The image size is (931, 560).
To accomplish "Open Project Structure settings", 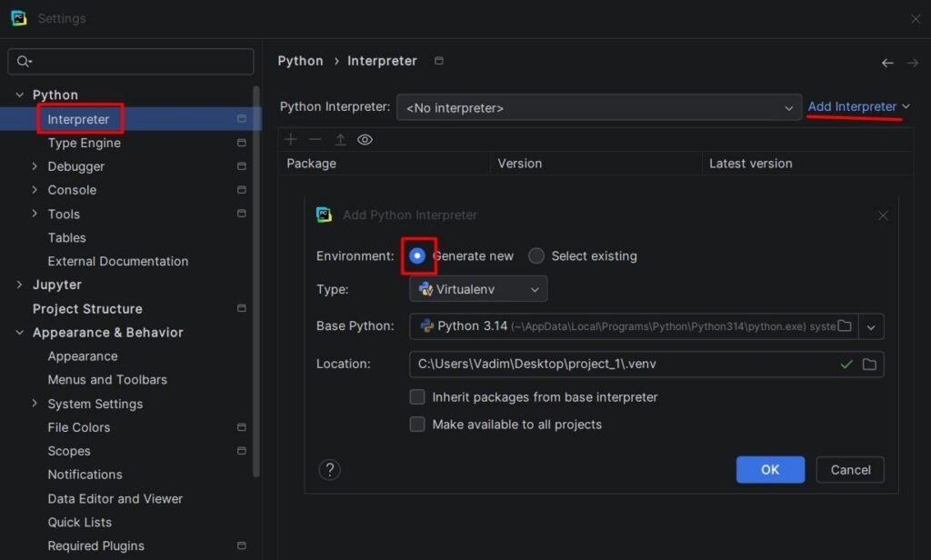I will point(87,309).
